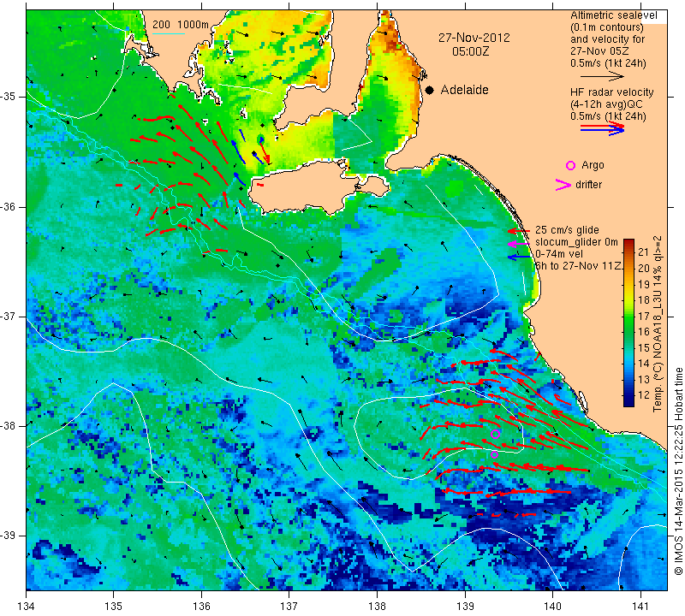The height and width of the screenshot is (616, 685).
Task: Click the 'slocum_glider 0m' legend text
Action: pos(576,242)
